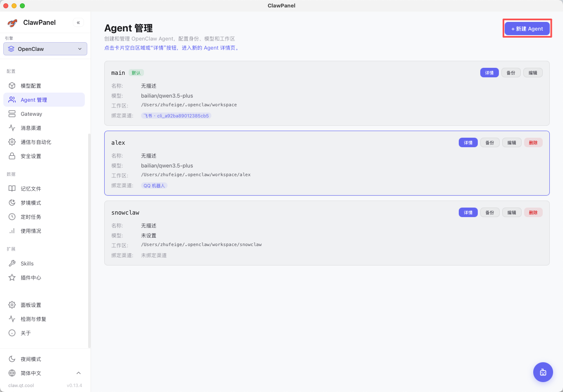Open the OpenClaw engine dropdown

[x=45, y=49]
